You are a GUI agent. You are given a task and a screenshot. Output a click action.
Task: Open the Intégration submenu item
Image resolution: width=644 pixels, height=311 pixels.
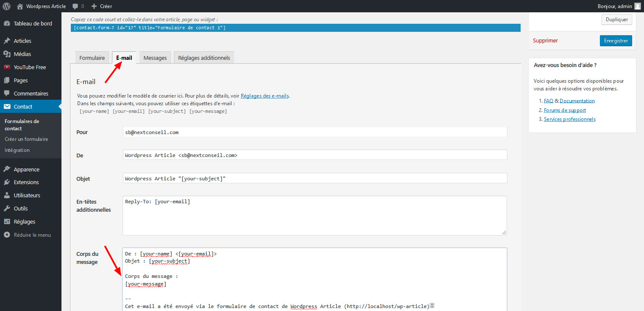click(x=17, y=150)
